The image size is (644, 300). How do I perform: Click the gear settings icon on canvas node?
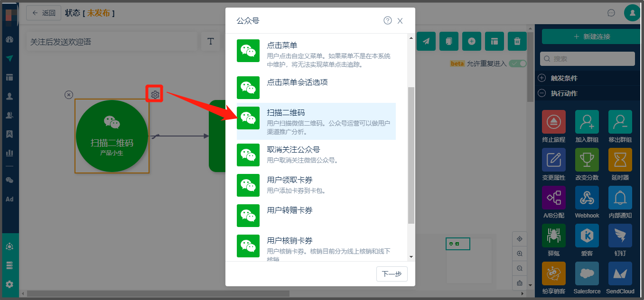pos(155,94)
